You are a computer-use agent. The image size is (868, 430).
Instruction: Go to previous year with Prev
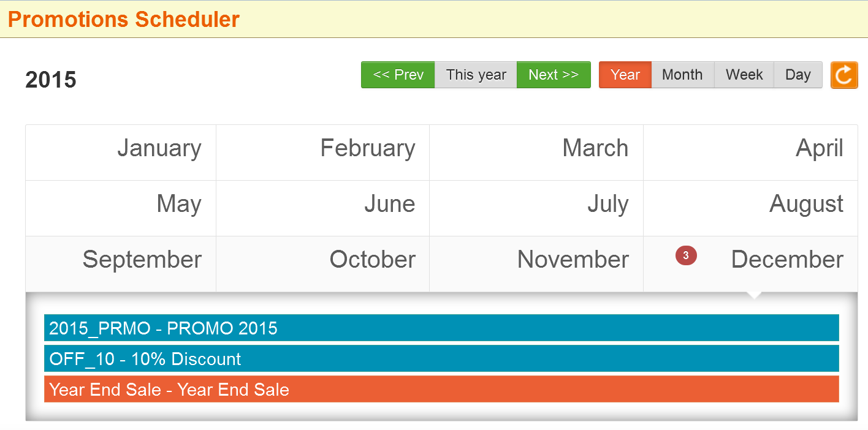coord(398,75)
